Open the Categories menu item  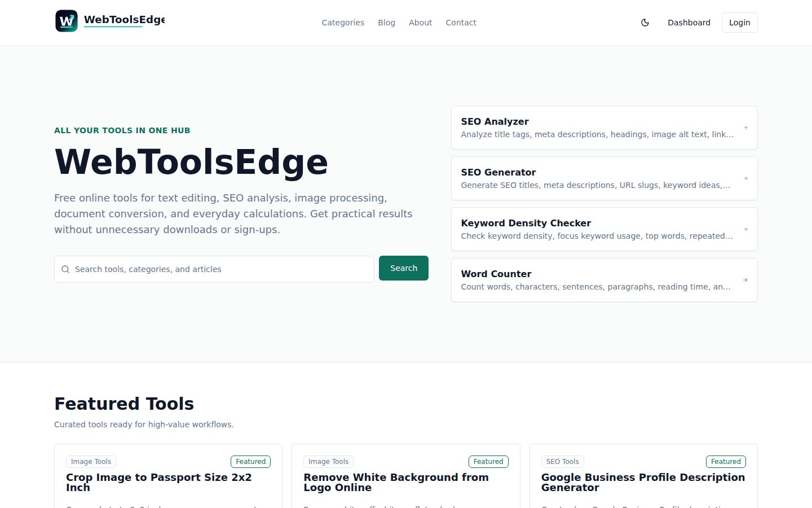click(x=343, y=23)
